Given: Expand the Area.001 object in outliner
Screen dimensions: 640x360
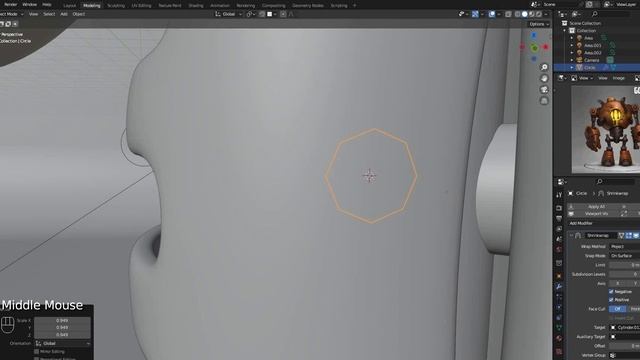Looking at the screenshot, I should (572, 45).
